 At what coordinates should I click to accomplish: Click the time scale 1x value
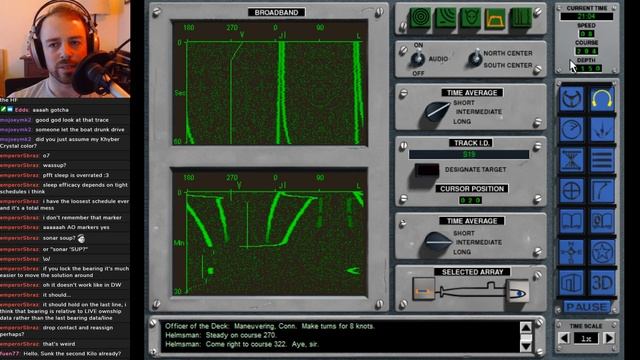pos(587,338)
